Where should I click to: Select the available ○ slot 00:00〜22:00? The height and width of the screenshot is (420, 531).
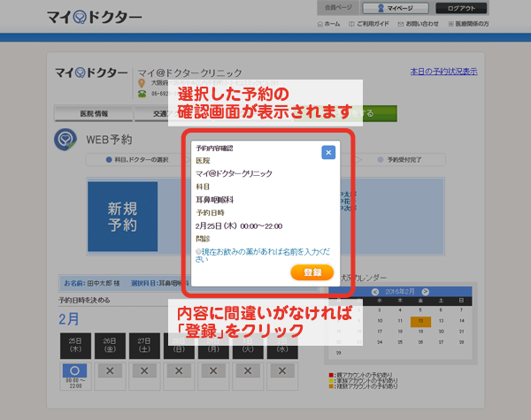75,371
